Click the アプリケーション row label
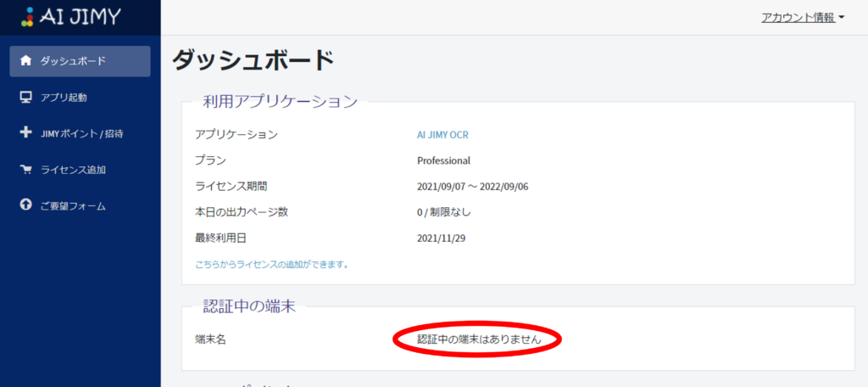Viewport: 868px width, 387px height. 236,134
